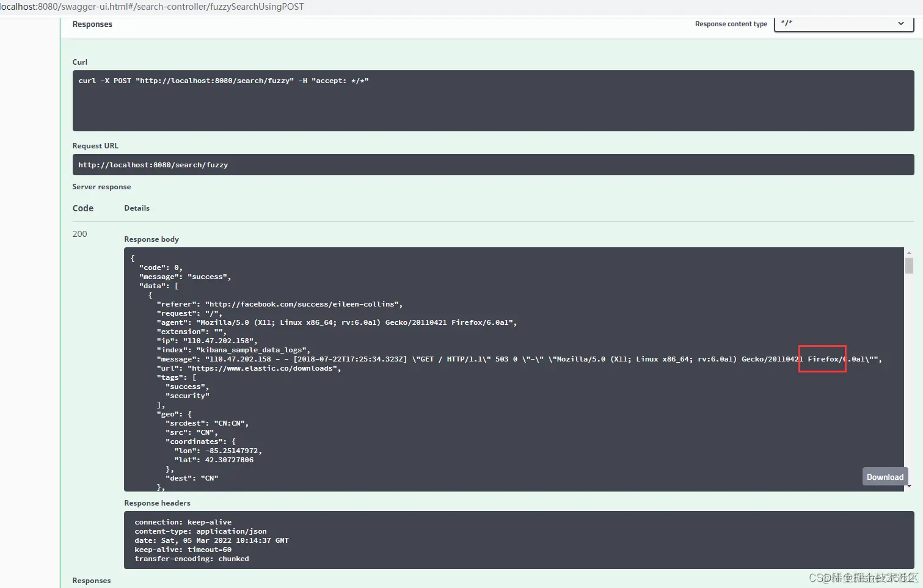This screenshot has height=588, width=923.
Task: Click the "extension": "" line
Action: tap(192, 332)
